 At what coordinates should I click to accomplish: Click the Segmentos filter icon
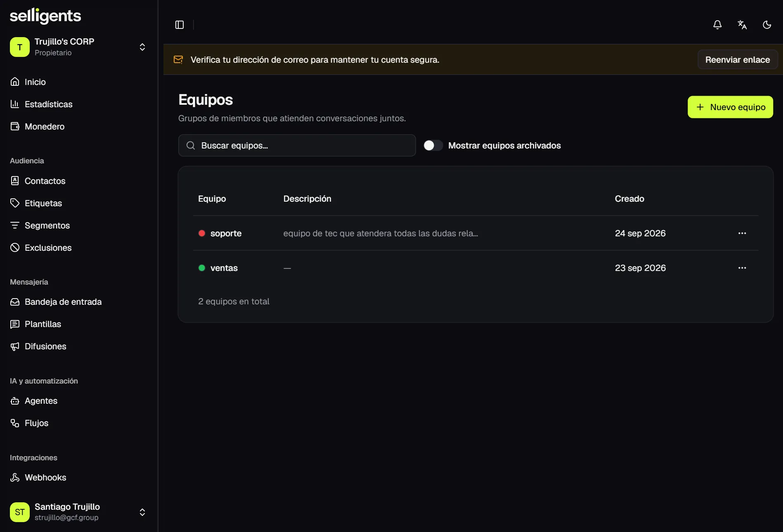coord(15,225)
